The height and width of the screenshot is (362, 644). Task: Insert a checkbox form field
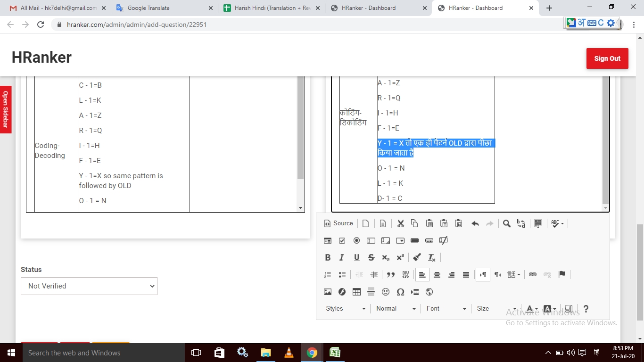point(342,240)
